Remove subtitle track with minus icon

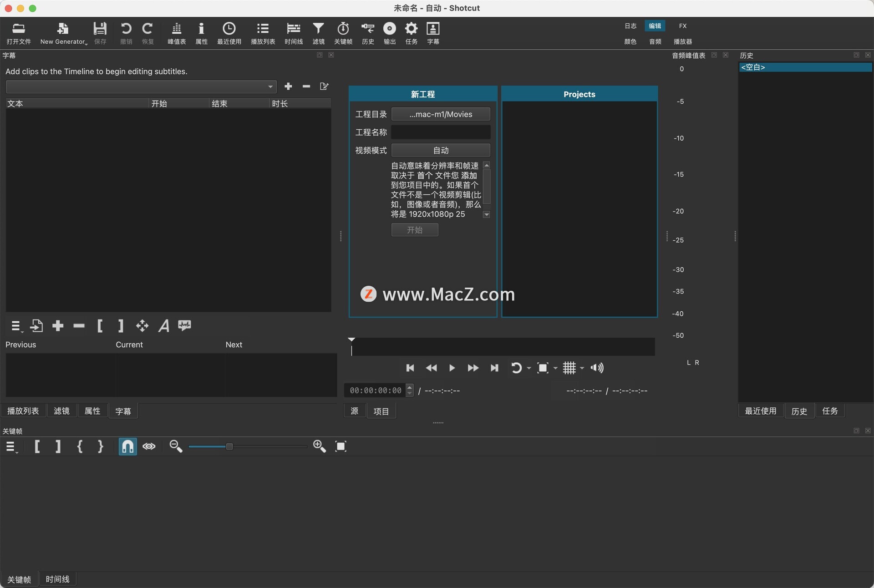[x=306, y=86]
